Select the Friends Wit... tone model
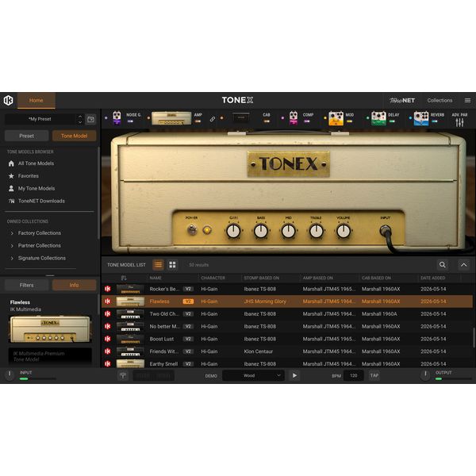Screen dimensions: 476x476 287,351
